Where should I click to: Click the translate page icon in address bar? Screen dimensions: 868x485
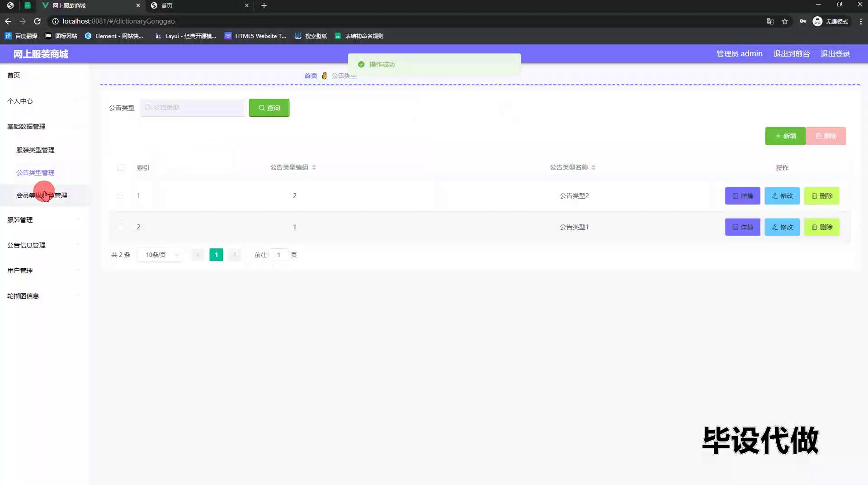[770, 21]
